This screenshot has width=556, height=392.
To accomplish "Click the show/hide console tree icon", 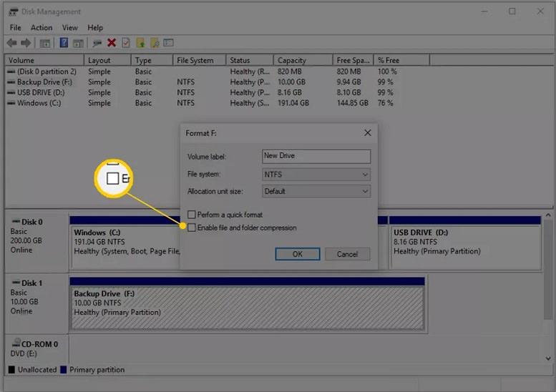I will pos(45,44).
